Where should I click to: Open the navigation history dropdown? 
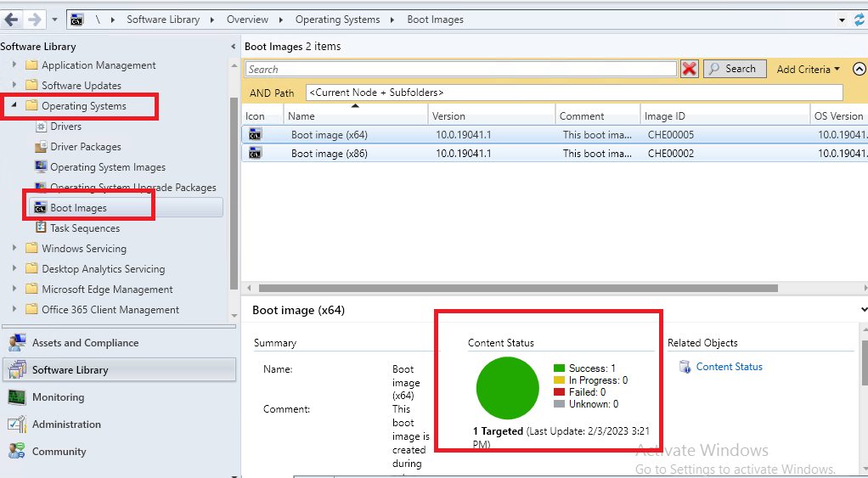tap(54, 20)
